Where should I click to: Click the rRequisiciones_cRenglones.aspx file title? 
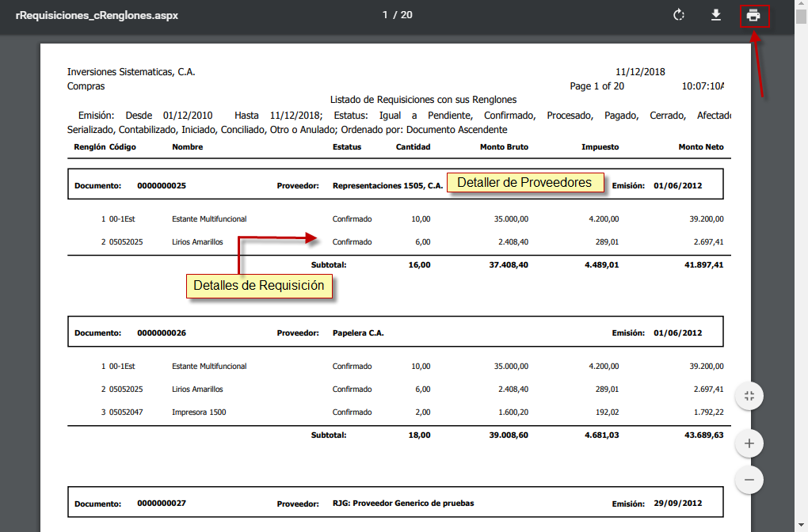coord(97,16)
